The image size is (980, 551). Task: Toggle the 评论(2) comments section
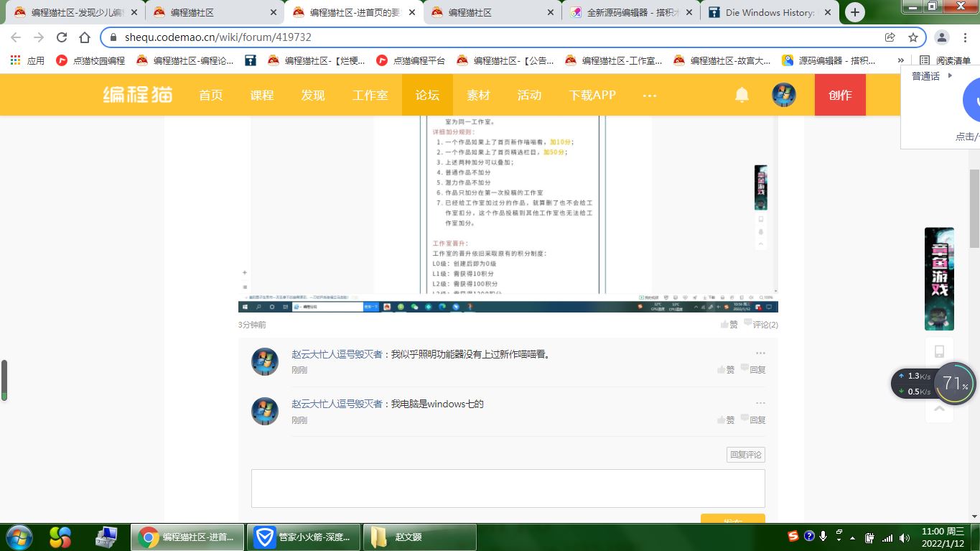(x=762, y=325)
